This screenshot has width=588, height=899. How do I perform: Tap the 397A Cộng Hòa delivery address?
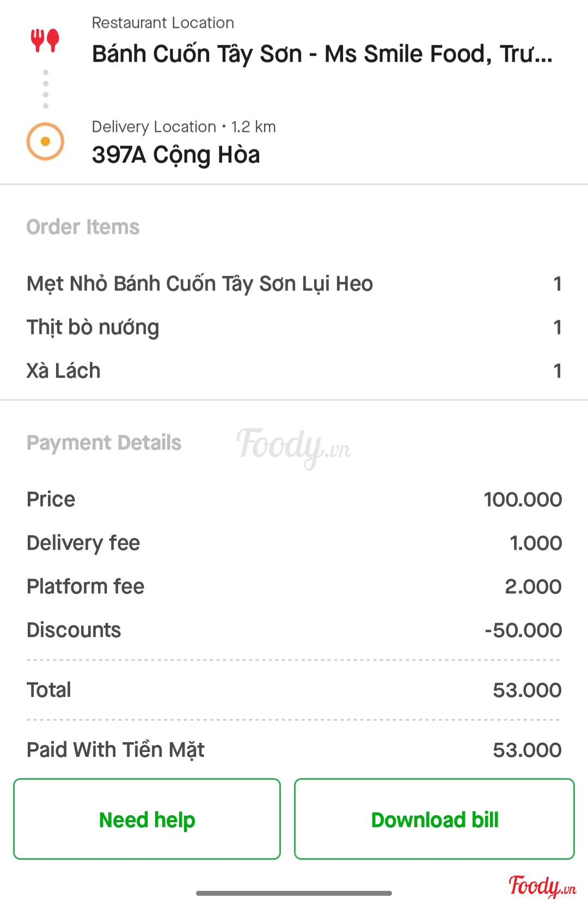176,155
